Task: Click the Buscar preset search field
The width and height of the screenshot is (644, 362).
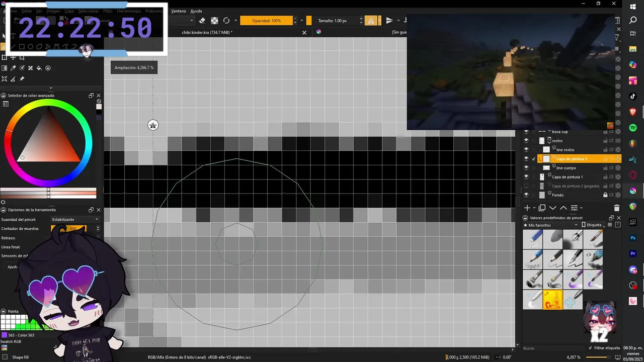Action: tap(553, 348)
